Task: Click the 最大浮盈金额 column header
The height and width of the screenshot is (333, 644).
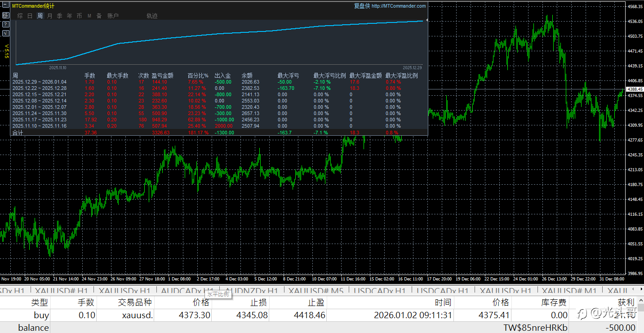Action: [365, 75]
